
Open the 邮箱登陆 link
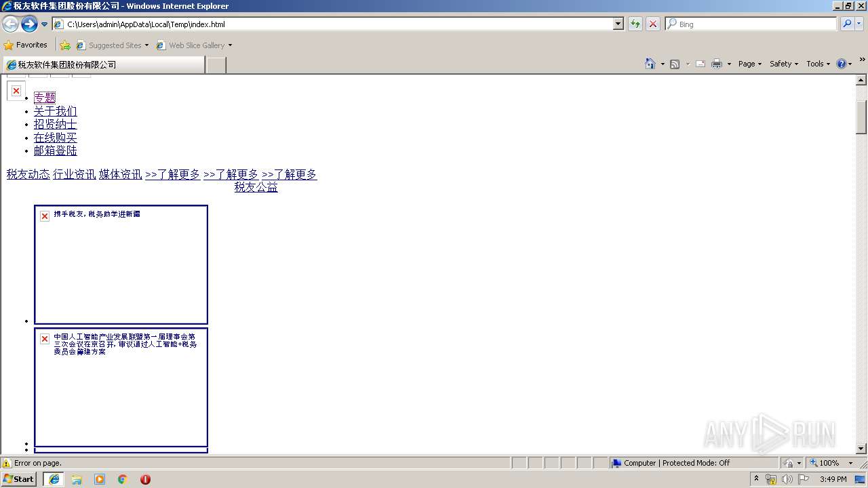click(56, 150)
